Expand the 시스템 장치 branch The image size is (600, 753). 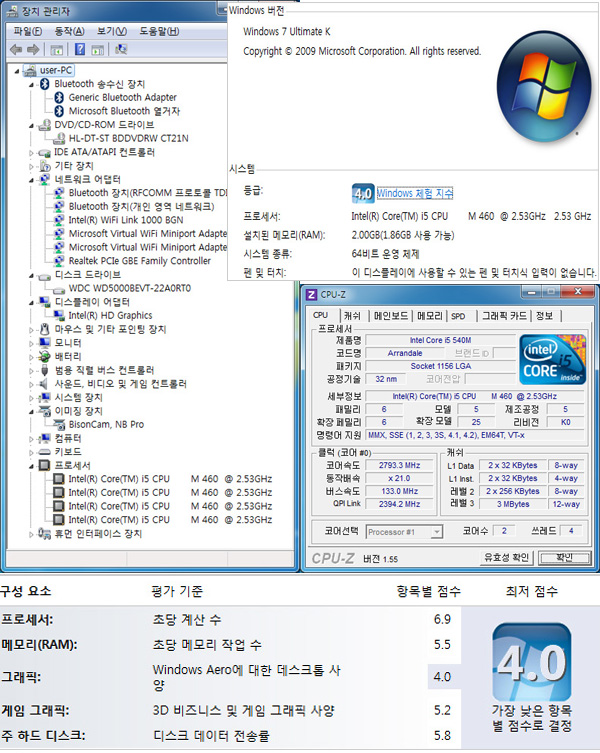(31, 398)
